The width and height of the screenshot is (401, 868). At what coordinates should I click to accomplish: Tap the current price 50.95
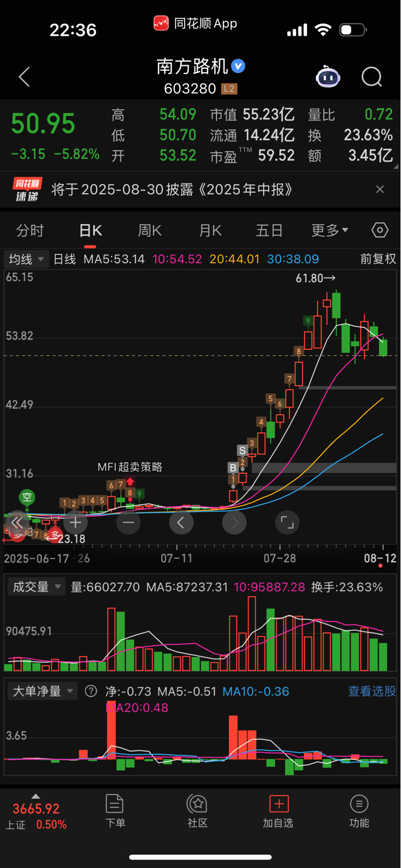click(43, 124)
